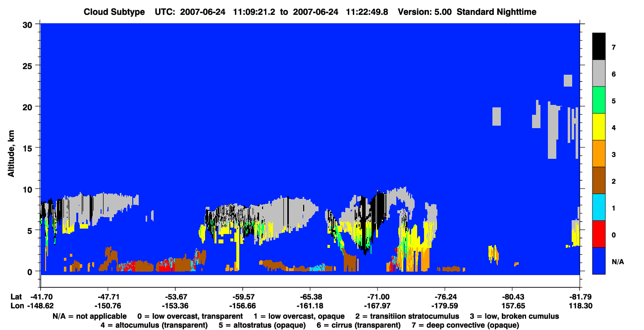
Task: Click the latitude value -59.57
Action: click(242, 297)
